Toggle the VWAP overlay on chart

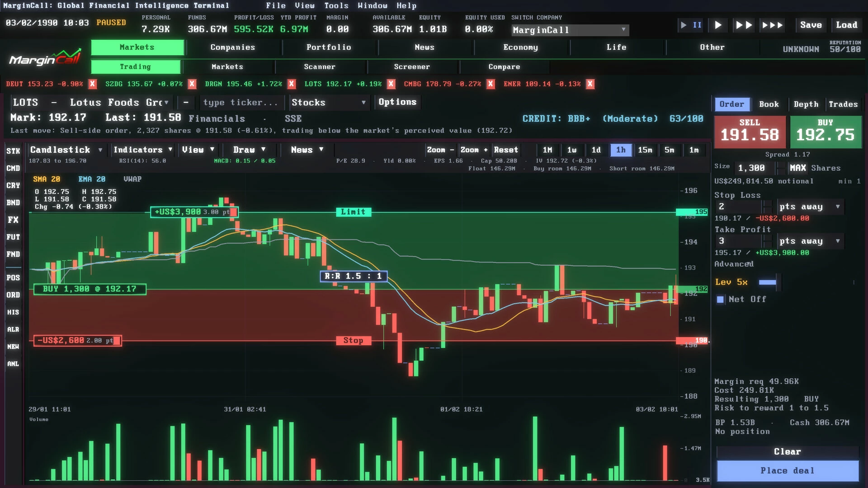point(132,179)
